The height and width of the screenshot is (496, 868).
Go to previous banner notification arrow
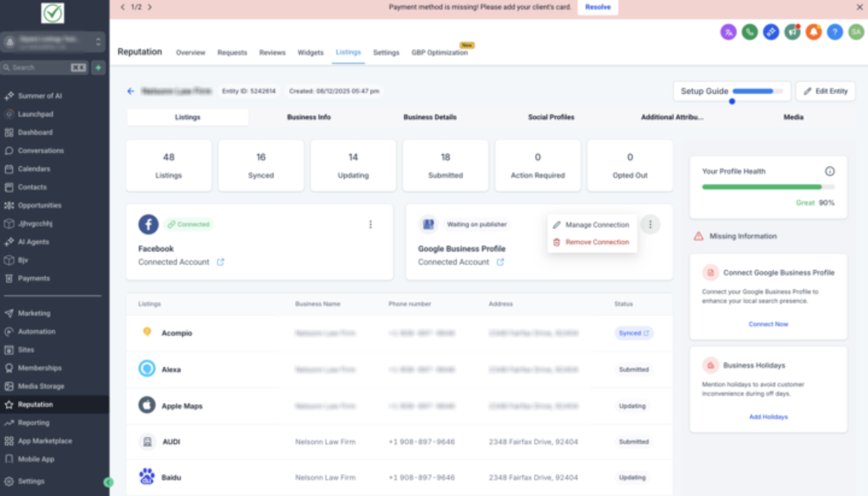click(122, 7)
